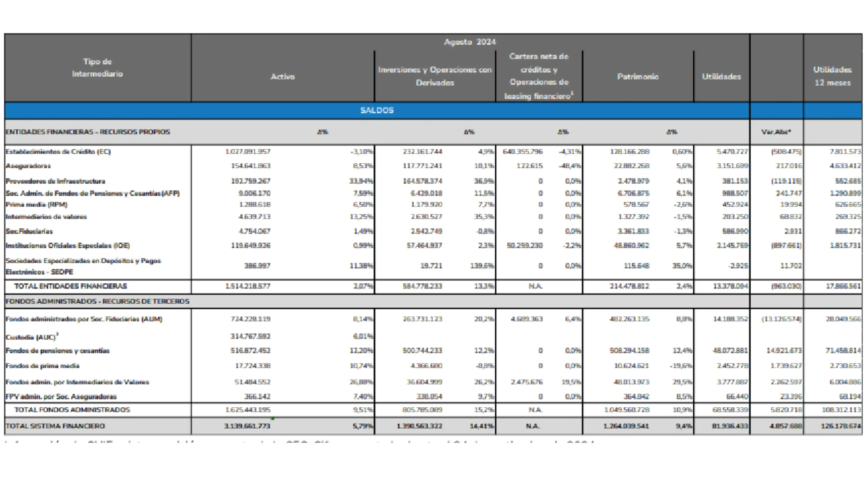The height and width of the screenshot is (488, 868).
Task: Click SEDPE activo value 386.997
Action: pos(257,266)
